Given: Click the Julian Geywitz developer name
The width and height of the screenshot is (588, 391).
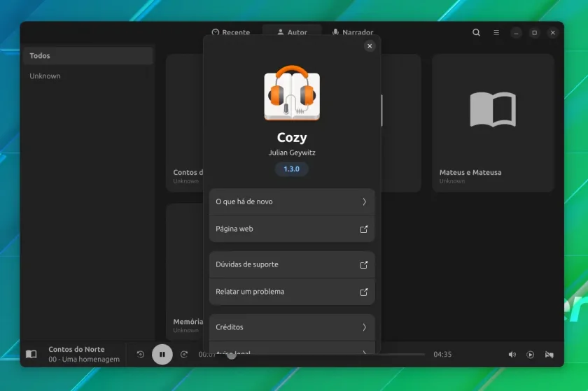Looking at the screenshot, I should click(x=292, y=152).
